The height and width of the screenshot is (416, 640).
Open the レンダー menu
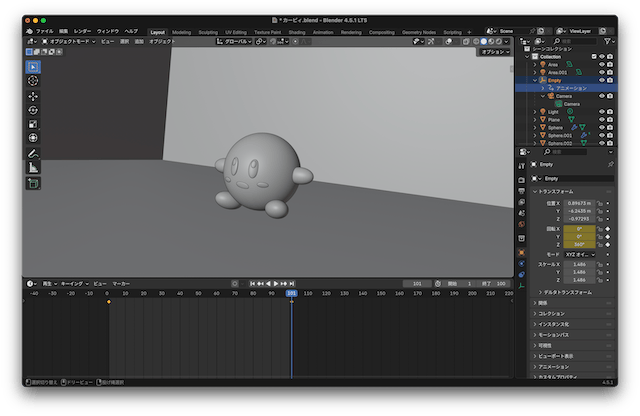pyautogui.click(x=82, y=32)
